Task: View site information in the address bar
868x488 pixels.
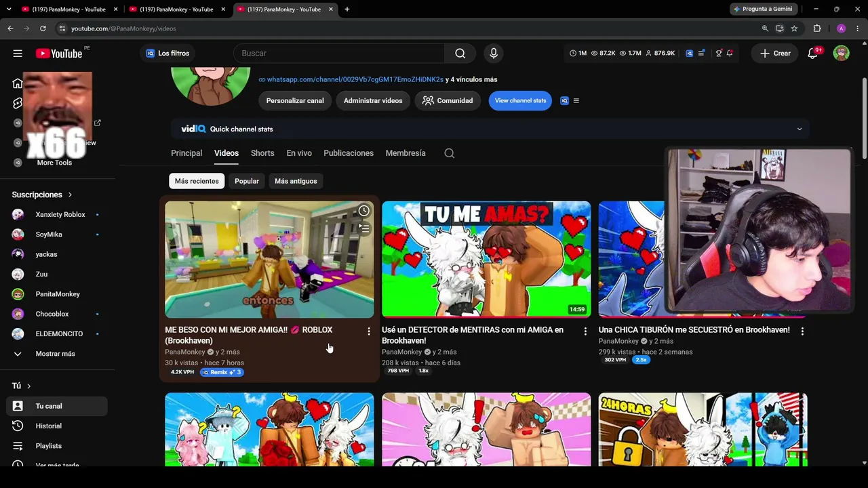Action: [62, 28]
